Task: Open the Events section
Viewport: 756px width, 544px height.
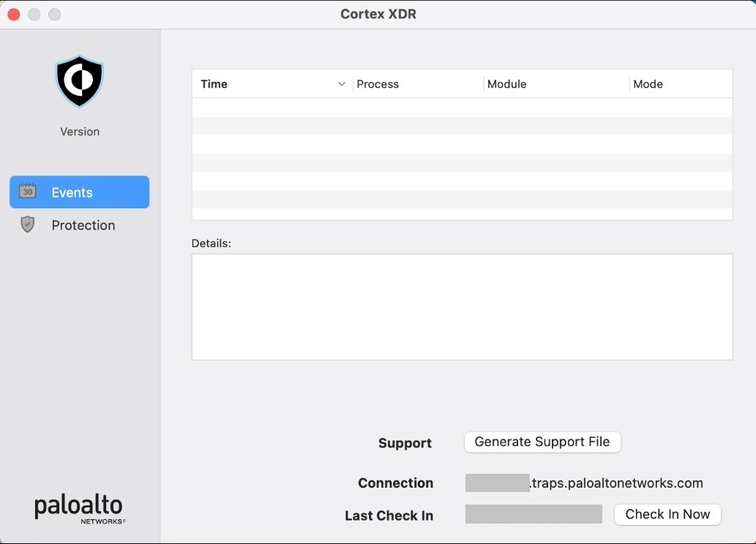Action: pos(80,192)
